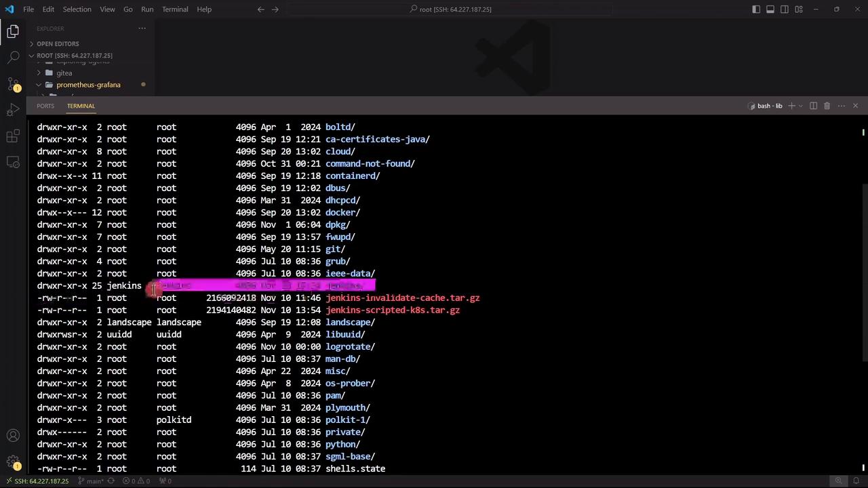Viewport: 868px width, 488px height.
Task: Open the File menu
Action: [28, 9]
